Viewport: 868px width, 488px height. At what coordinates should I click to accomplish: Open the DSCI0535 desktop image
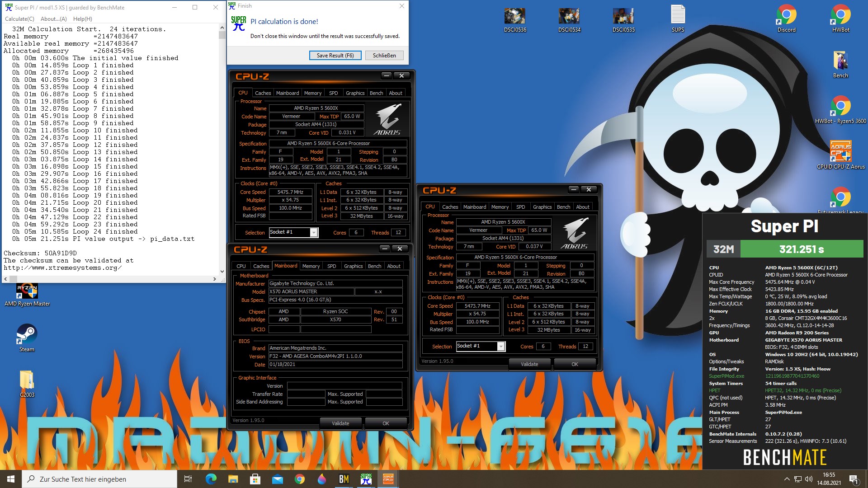coord(623,20)
